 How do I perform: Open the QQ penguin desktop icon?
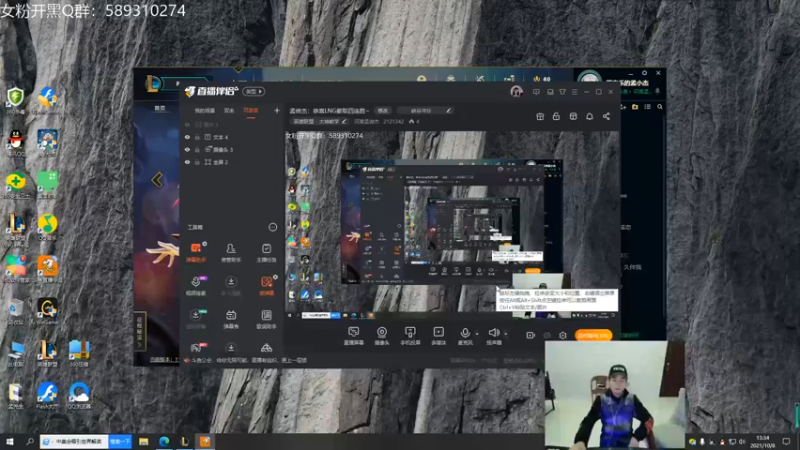(16, 141)
